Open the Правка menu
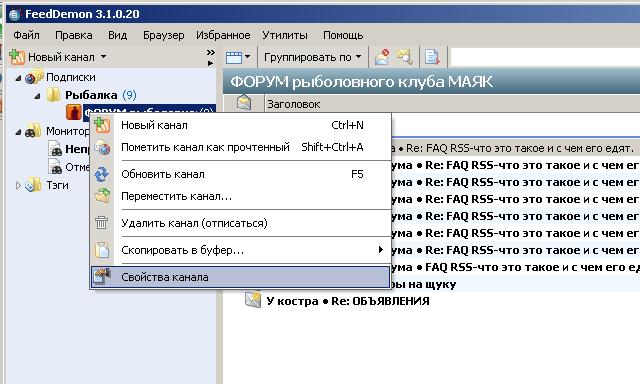Image resolution: width=640 pixels, height=384 pixels. click(x=73, y=35)
